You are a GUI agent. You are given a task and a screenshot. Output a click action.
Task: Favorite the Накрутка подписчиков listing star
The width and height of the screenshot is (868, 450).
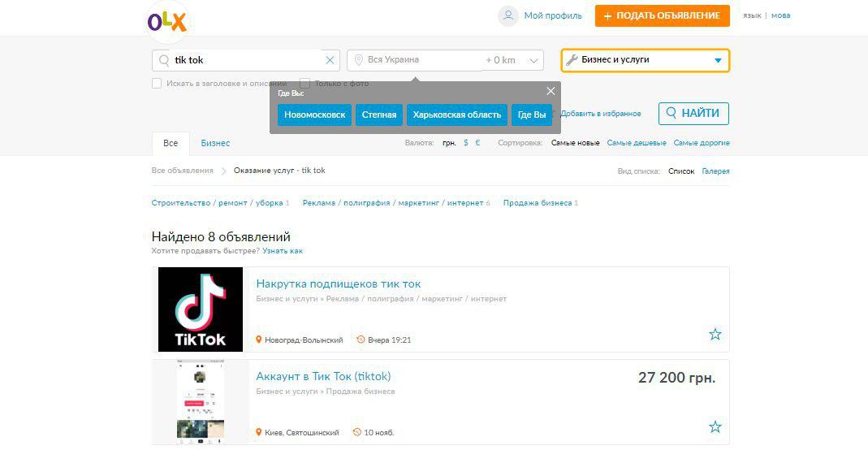(x=715, y=334)
